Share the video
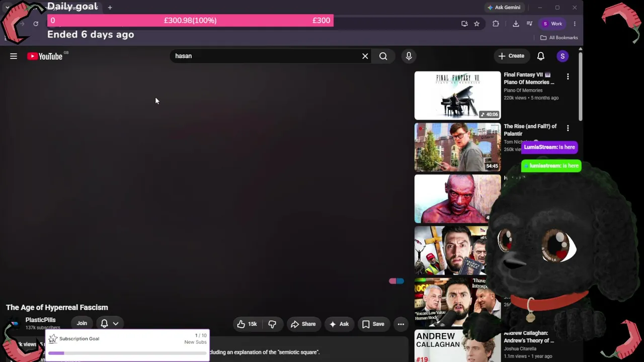The height and width of the screenshot is (362, 644). [x=303, y=324]
